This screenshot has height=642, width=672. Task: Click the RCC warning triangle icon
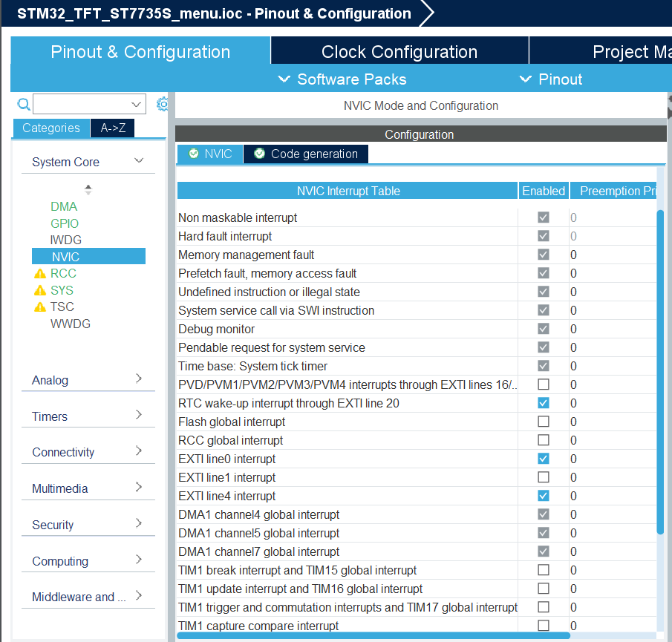point(40,274)
